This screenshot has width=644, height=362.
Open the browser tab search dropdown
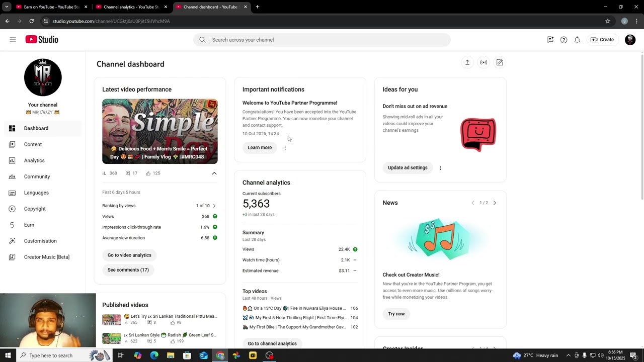pyautogui.click(x=7, y=7)
